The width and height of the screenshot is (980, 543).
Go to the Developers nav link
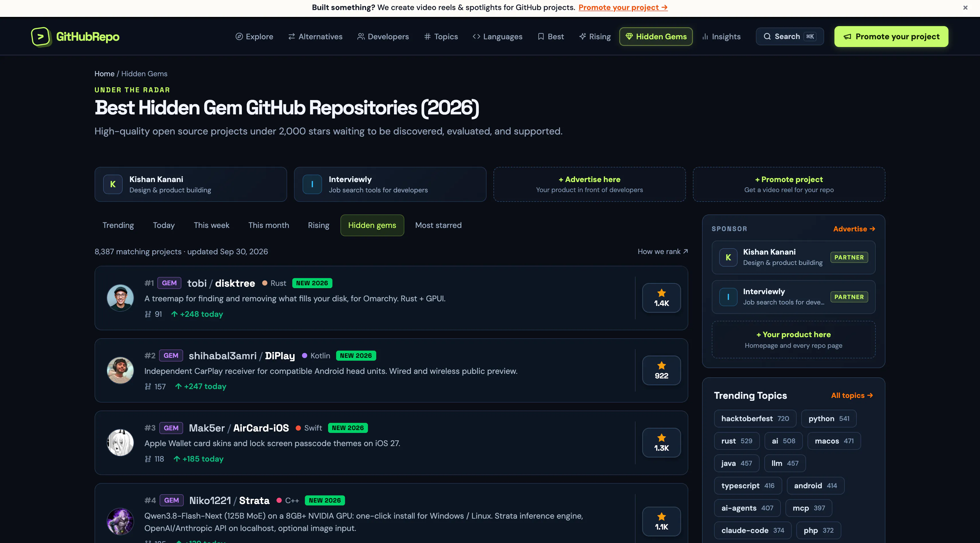[383, 36]
